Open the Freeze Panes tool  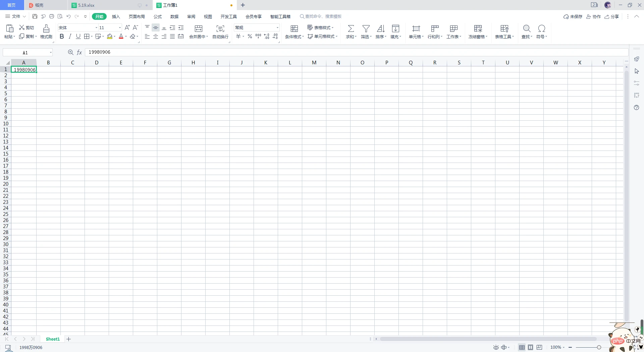pos(478,28)
